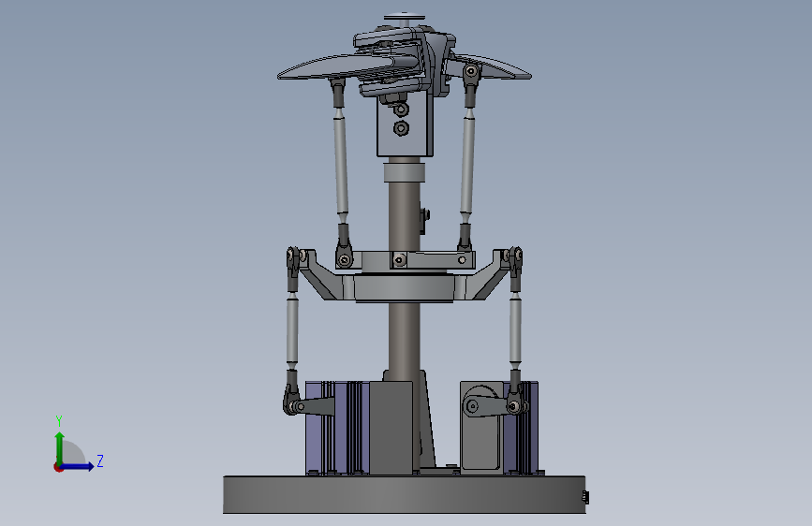Select the upper right pushrod linkage
812x526 pixels.
(x=468, y=155)
